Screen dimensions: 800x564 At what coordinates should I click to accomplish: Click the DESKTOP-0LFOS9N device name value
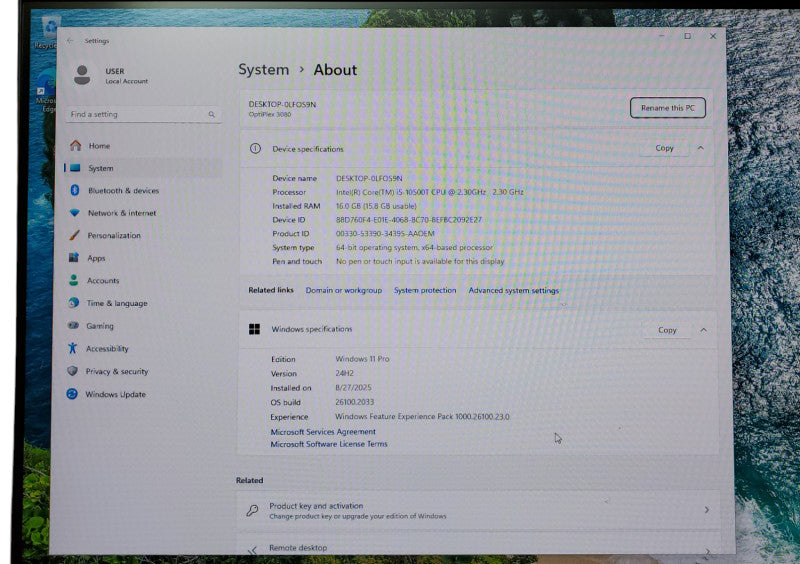coord(369,178)
